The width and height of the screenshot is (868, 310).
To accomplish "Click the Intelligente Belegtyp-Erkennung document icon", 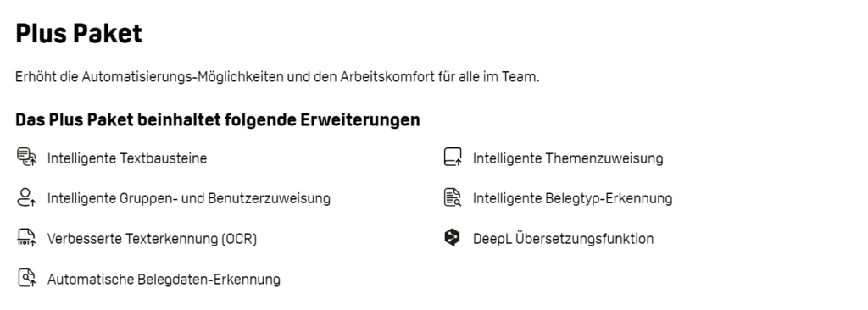I will point(453,197).
